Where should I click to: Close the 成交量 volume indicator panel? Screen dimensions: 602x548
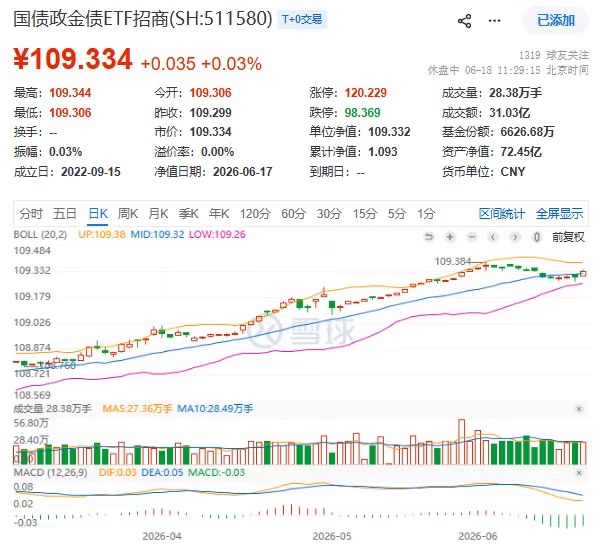pyautogui.click(x=579, y=409)
